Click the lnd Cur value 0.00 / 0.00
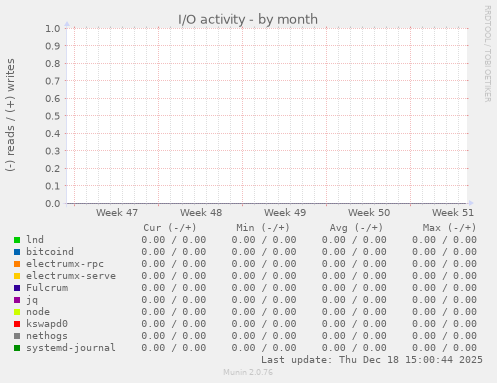497x383 pixels. (x=174, y=240)
